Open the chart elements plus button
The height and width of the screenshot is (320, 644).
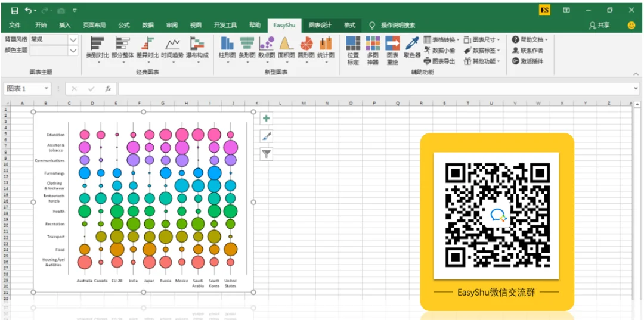click(267, 119)
